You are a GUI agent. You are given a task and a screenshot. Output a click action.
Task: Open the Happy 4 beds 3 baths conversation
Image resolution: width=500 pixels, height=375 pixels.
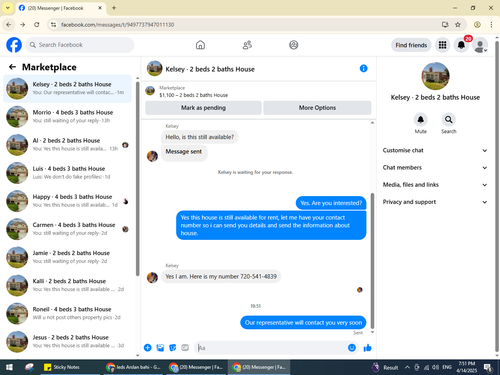pos(67,201)
